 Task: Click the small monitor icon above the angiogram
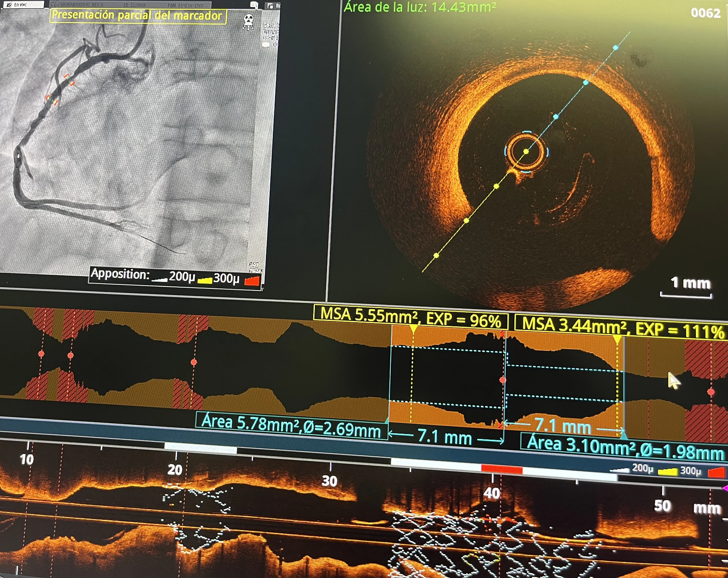254,5
